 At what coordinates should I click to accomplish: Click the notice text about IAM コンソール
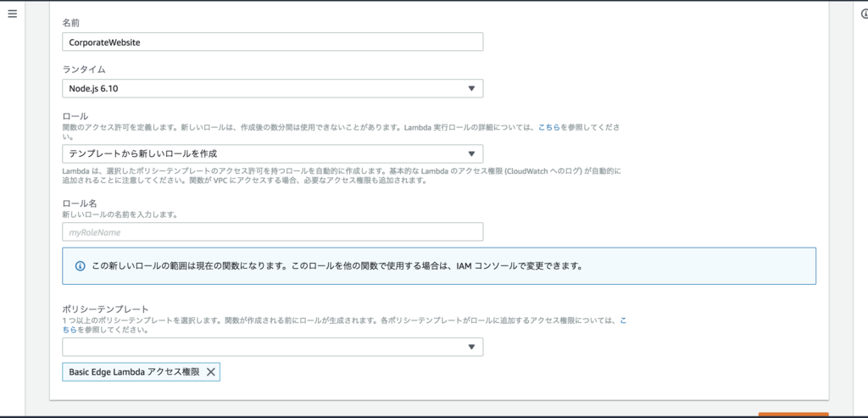337,265
